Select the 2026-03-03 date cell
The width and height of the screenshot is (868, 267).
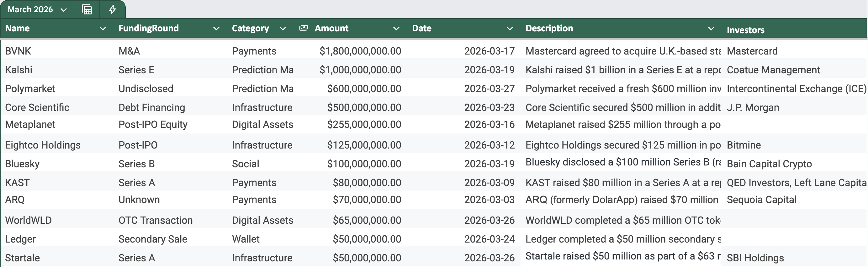pyautogui.click(x=489, y=200)
